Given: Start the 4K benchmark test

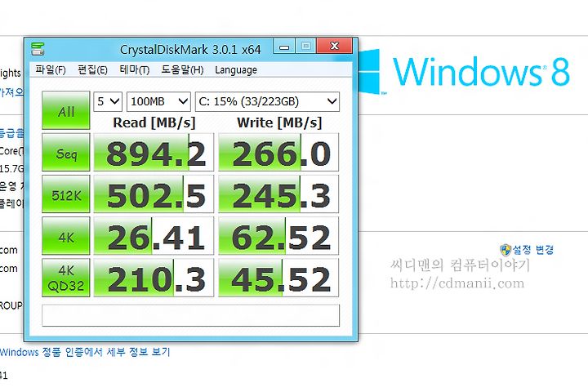Looking at the screenshot, I should (66, 236).
